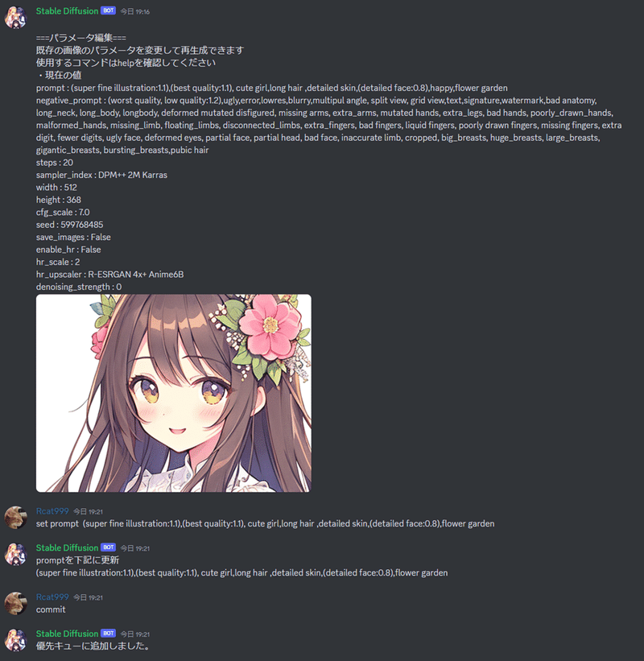Open Rcat999's username above the commit message
644x661 pixels.
tap(52, 597)
